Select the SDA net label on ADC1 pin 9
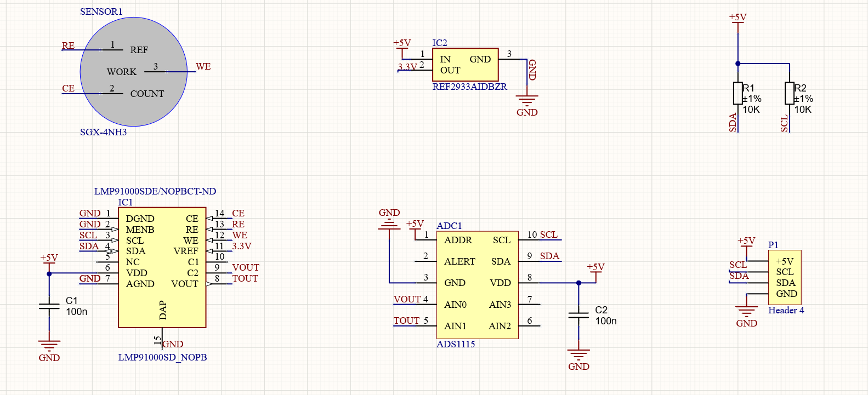Viewport: 868px width, 395px height. [x=549, y=256]
